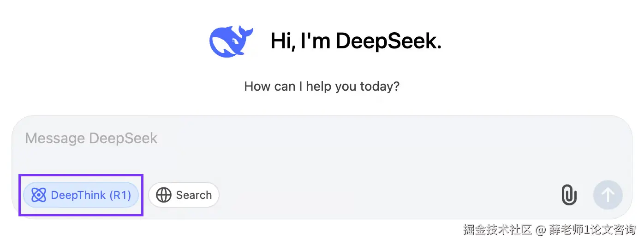Viewport: 644px width, 244px height.
Task: Click the "Search" word label
Action: tap(194, 195)
